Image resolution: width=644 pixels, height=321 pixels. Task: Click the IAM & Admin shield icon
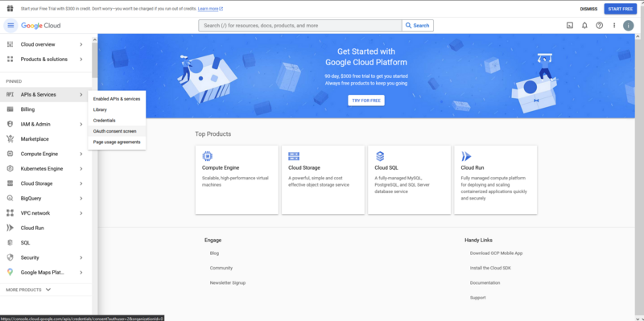click(x=10, y=124)
